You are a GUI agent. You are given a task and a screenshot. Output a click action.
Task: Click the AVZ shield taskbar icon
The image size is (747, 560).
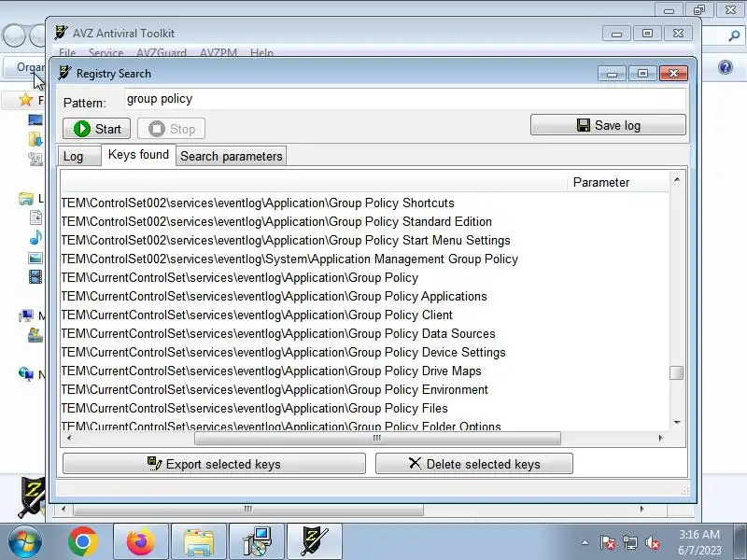pos(315,542)
